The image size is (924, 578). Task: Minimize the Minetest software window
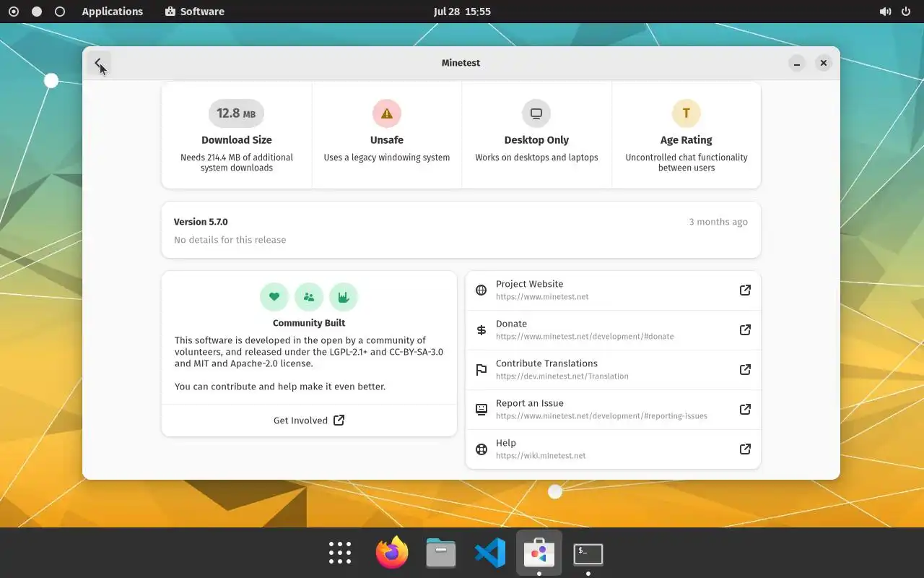[x=797, y=63]
